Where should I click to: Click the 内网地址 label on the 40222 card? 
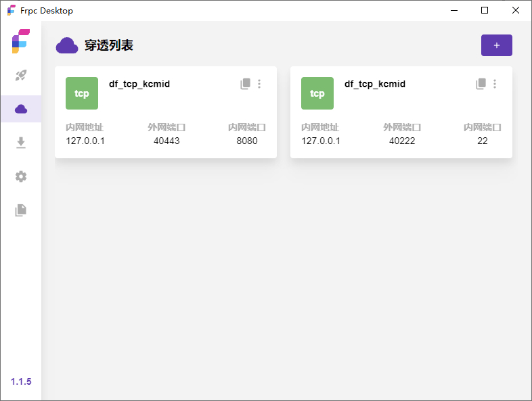320,127
